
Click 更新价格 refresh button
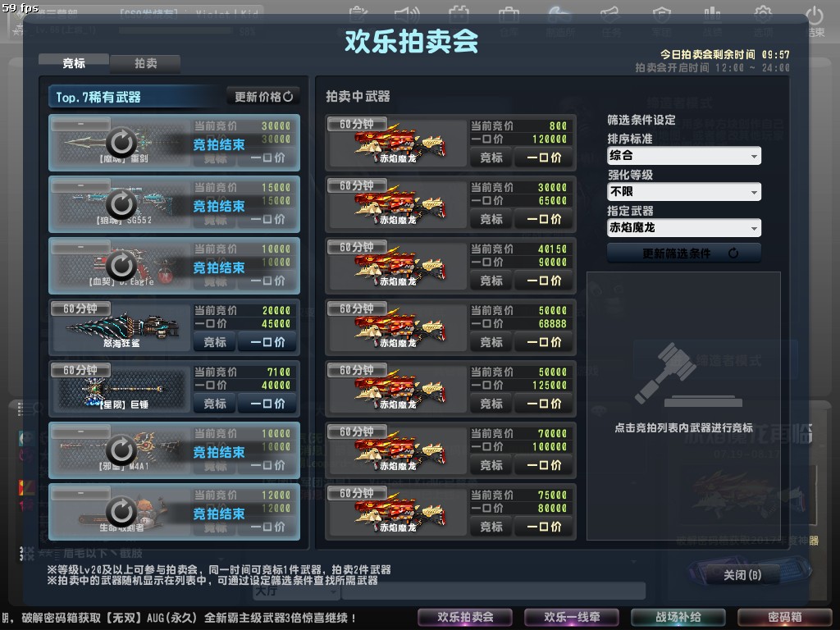(x=263, y=97)
